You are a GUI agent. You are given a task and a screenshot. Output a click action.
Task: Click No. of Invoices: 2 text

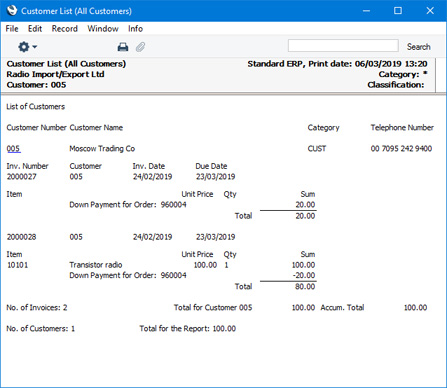pos(37,308)
